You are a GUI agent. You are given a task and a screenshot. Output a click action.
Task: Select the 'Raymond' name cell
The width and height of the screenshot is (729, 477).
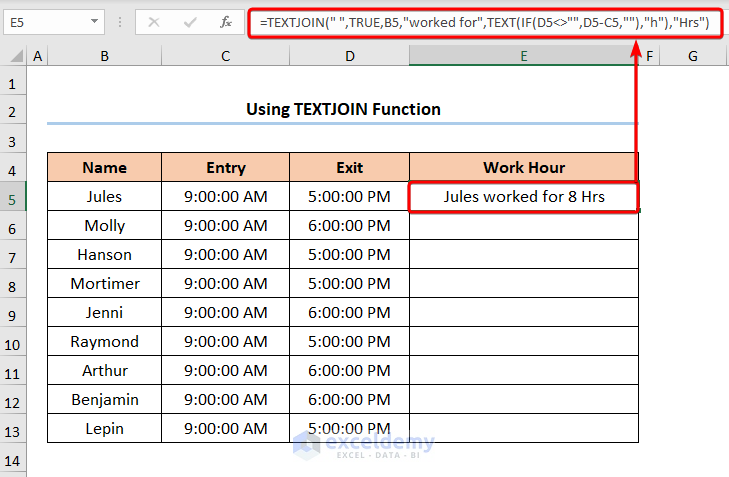pos(105,342)
